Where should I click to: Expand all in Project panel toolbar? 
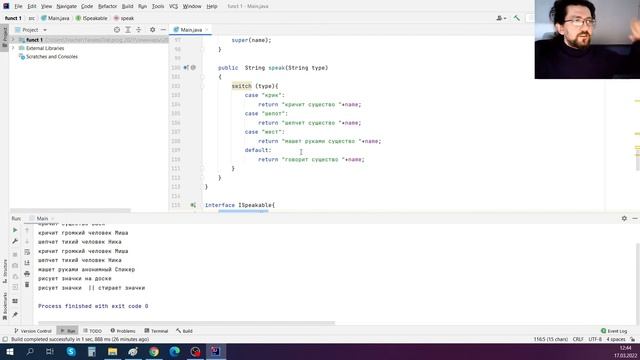(x=128, y=30)
